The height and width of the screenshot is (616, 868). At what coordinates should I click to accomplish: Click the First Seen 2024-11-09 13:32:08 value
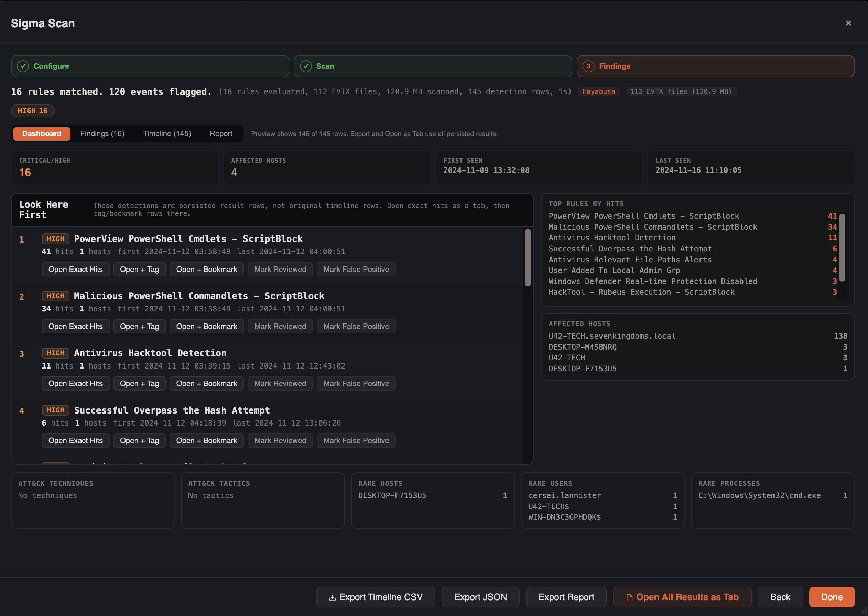486,170
